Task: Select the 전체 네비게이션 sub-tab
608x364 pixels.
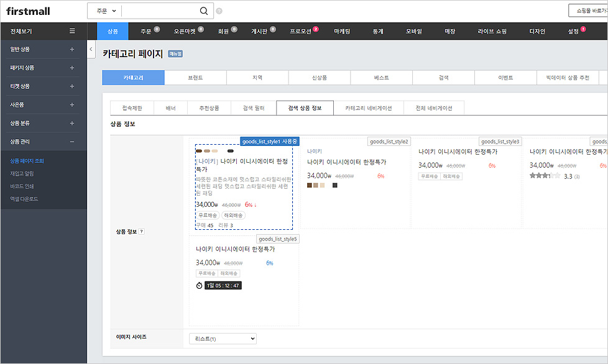Action: coord(434,108)
